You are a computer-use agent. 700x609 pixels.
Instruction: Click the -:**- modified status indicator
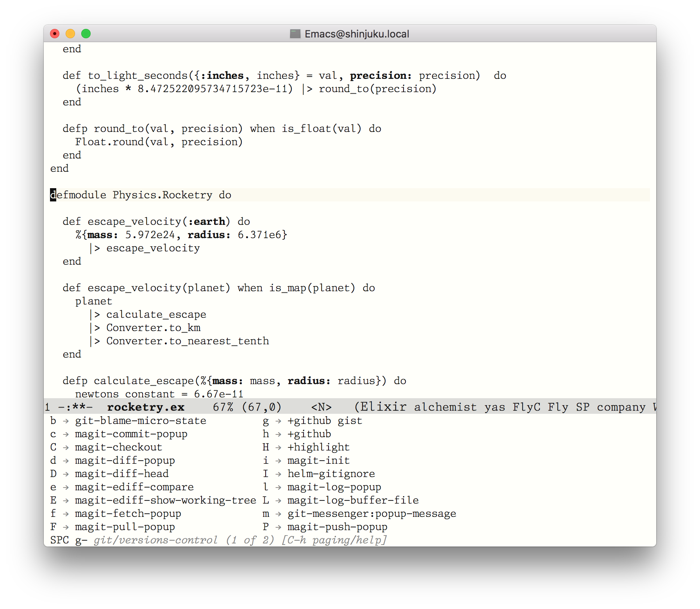click(x=75, y=407)
